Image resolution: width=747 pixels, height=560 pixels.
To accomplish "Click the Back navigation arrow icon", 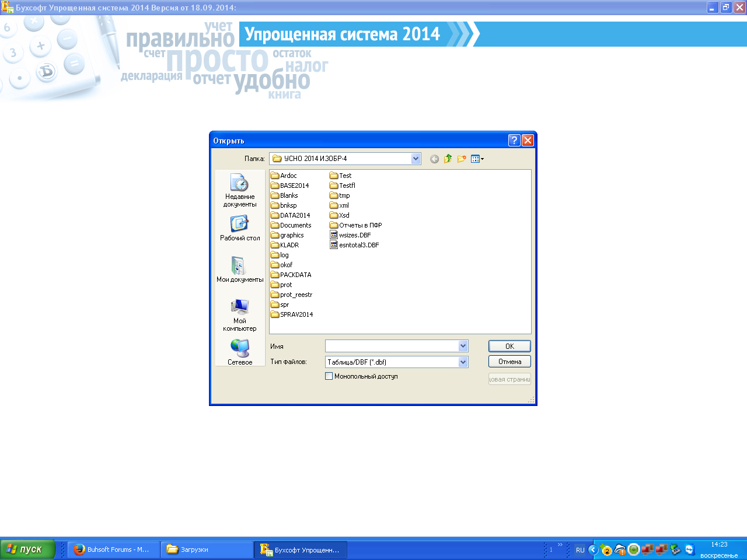I will 434,159.
